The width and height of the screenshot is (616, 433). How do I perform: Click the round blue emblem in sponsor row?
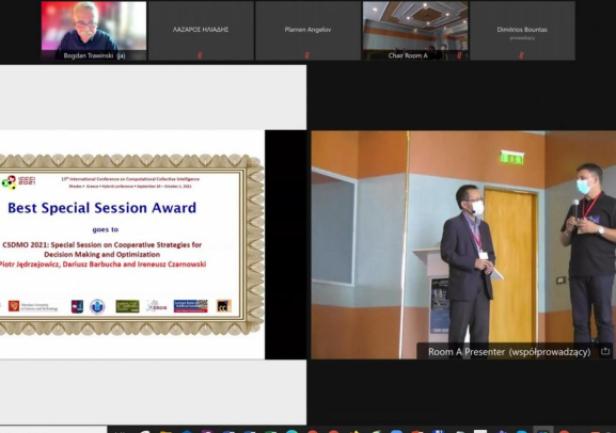(97, 306)
